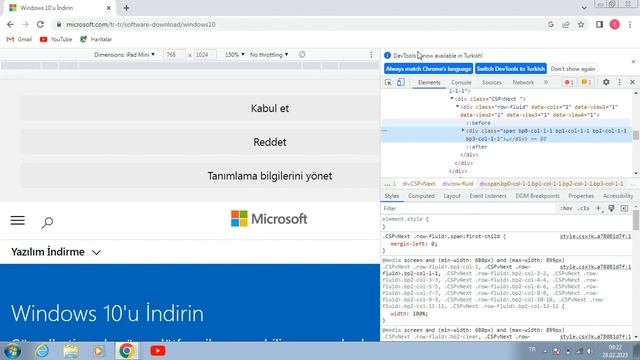Reload the current page
The height and width of the screenshot is (360, 640).
(x=40, y=24)
